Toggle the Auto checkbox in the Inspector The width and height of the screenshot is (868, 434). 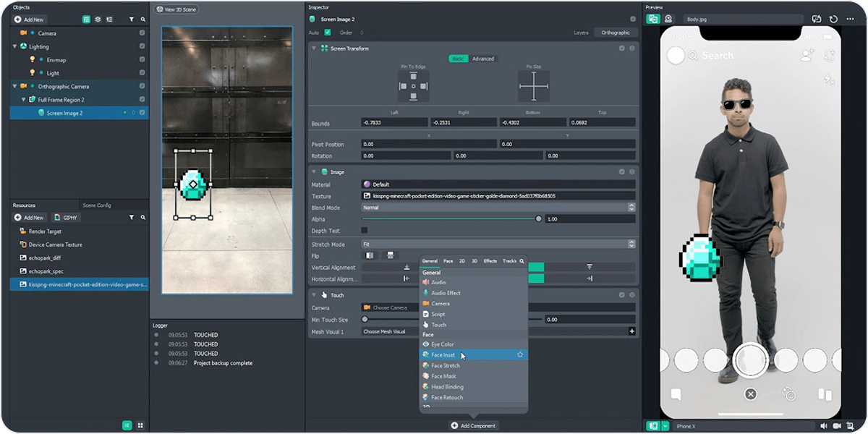(x=328, y=33)
